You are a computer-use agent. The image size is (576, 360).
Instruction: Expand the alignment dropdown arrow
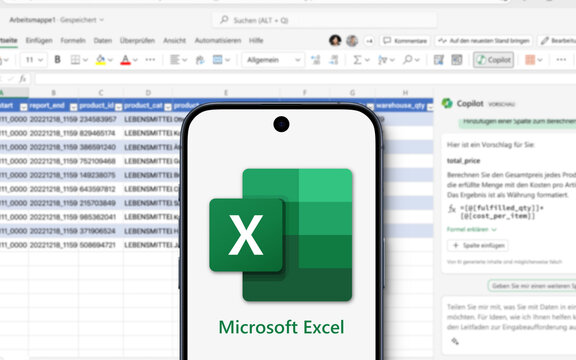click(x=184, y=60)
